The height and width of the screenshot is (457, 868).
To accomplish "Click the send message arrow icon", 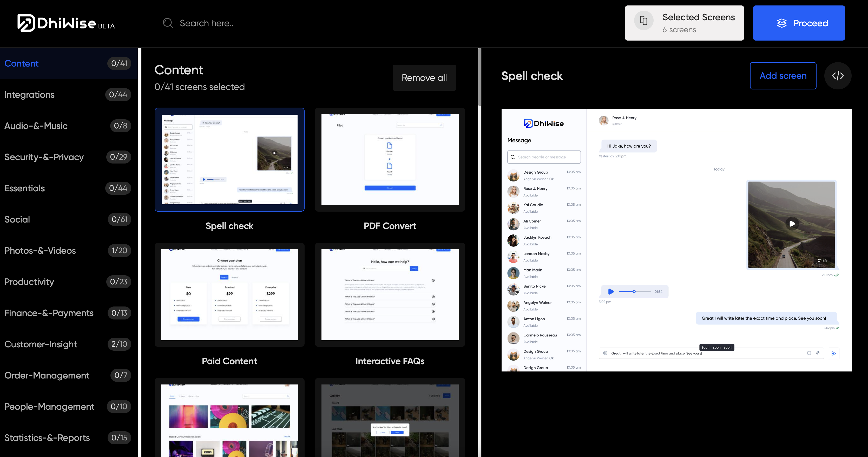I will (x=833, y=353).
